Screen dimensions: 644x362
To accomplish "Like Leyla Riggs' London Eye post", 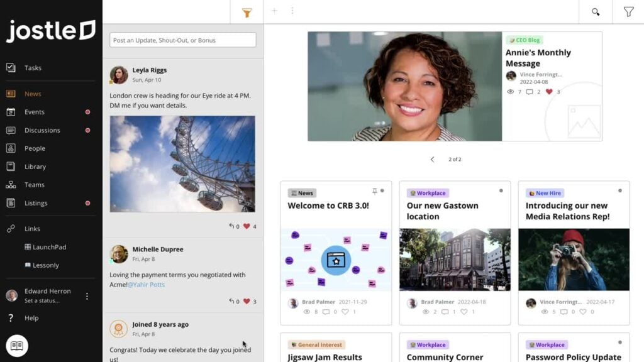I will 247,226.
